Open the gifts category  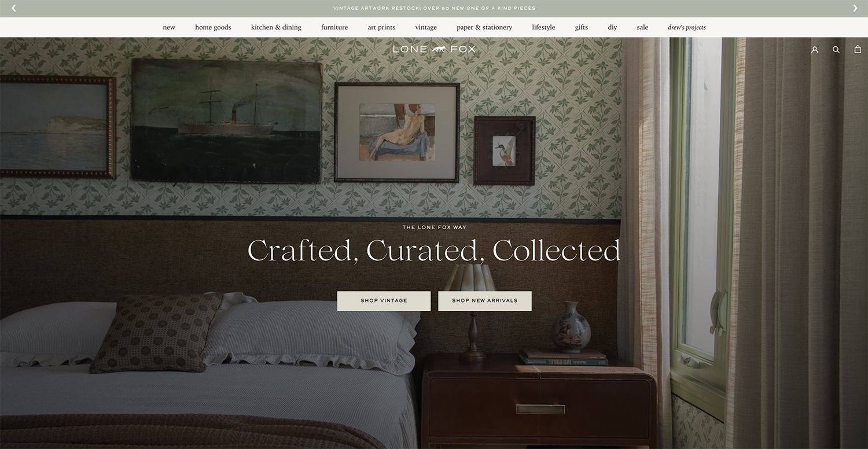click(x=582, y=27)
